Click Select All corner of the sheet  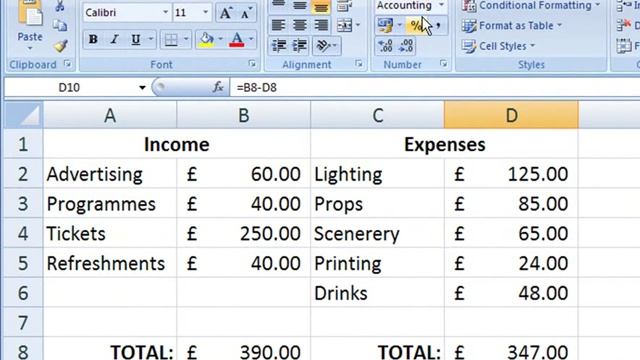[23, 116]
